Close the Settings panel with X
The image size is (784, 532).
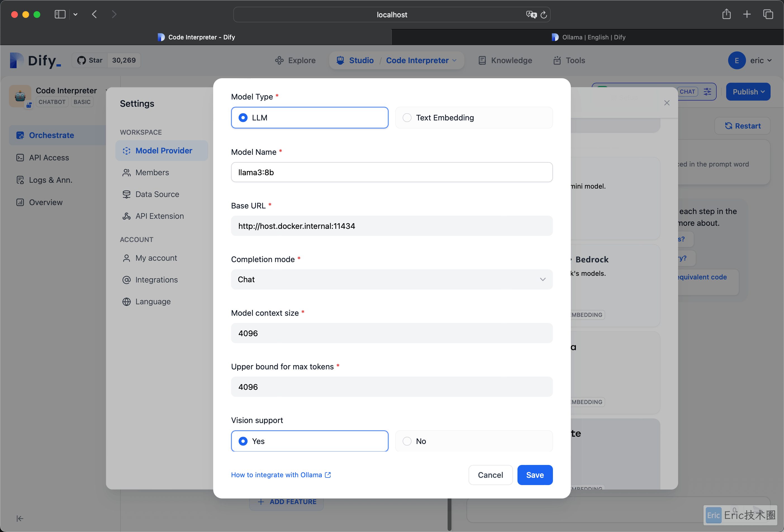(667, 103)
